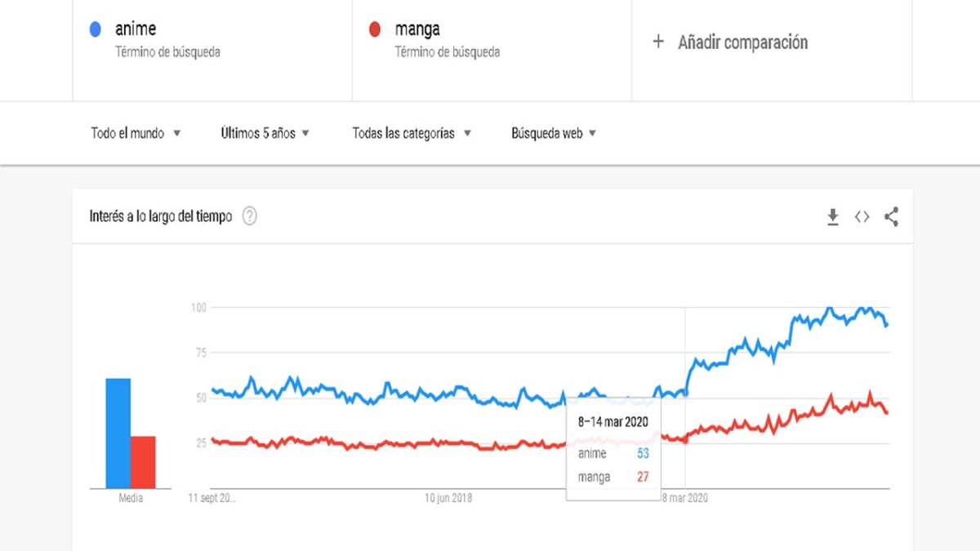Open the Últimos 5 años time dropdown
The width and height of the screenshot is (980, 551).
[x=265, y=133]
